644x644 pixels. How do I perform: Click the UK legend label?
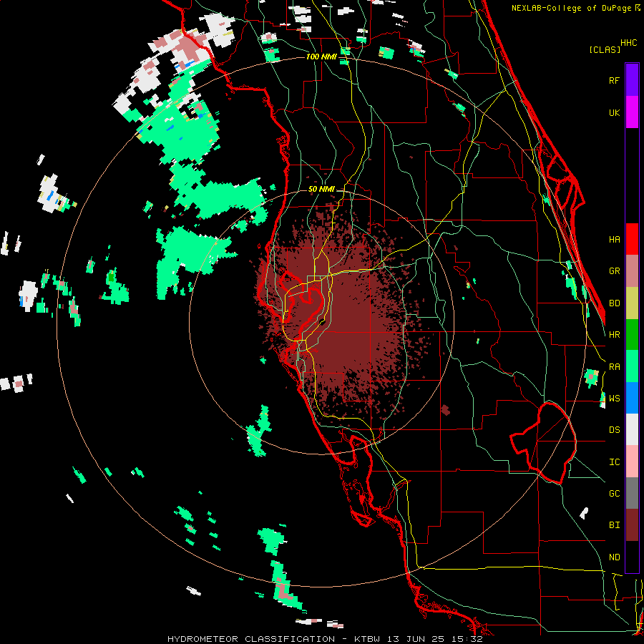(614, 112)
